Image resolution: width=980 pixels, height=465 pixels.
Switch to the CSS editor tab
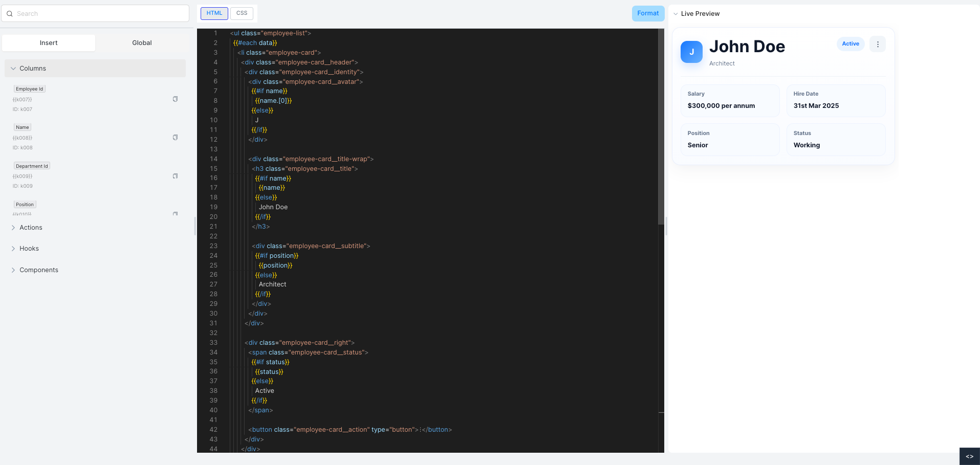pyautogui.click(x=241, y=13)
